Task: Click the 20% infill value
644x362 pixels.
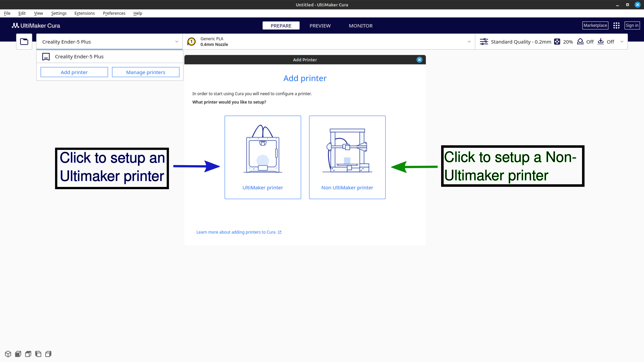Action: 568,42
